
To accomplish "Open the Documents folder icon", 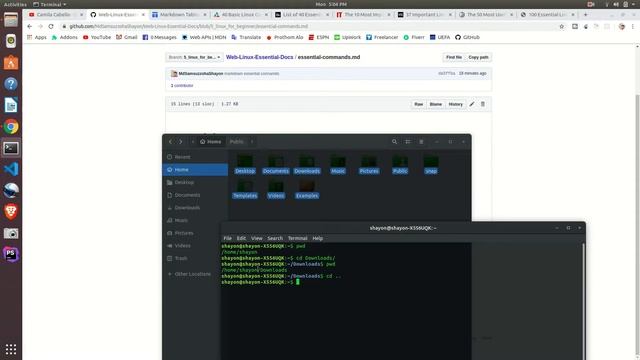I will (x=276, y=164).
